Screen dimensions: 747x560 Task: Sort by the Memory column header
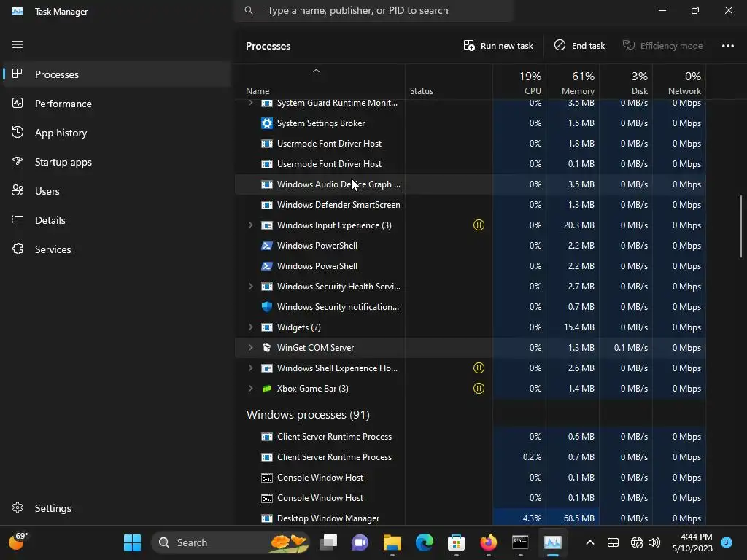[x=573, y=83]
